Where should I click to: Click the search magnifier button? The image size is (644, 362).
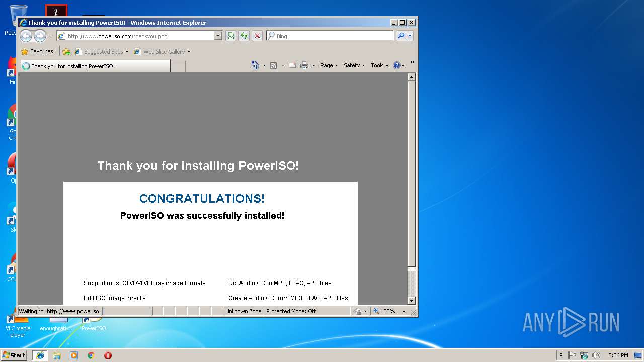tap(401, 36)
